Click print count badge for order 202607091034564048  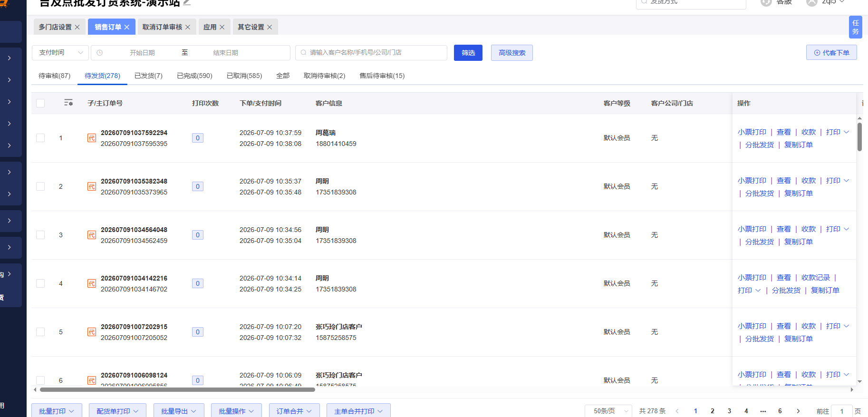[198, 235]
